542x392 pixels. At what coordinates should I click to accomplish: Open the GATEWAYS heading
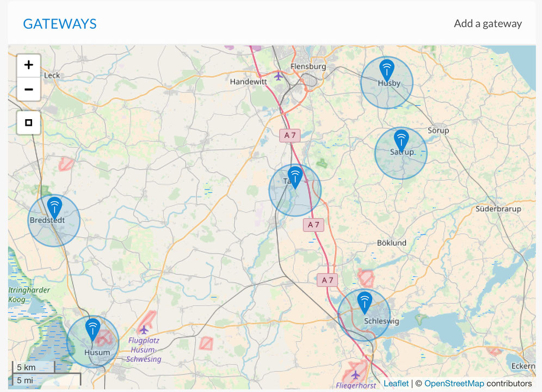tap(59, 24)
